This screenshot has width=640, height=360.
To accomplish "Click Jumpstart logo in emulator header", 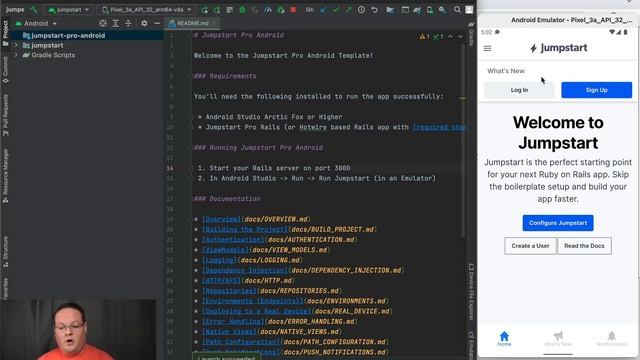I will [x=558, y=48].
